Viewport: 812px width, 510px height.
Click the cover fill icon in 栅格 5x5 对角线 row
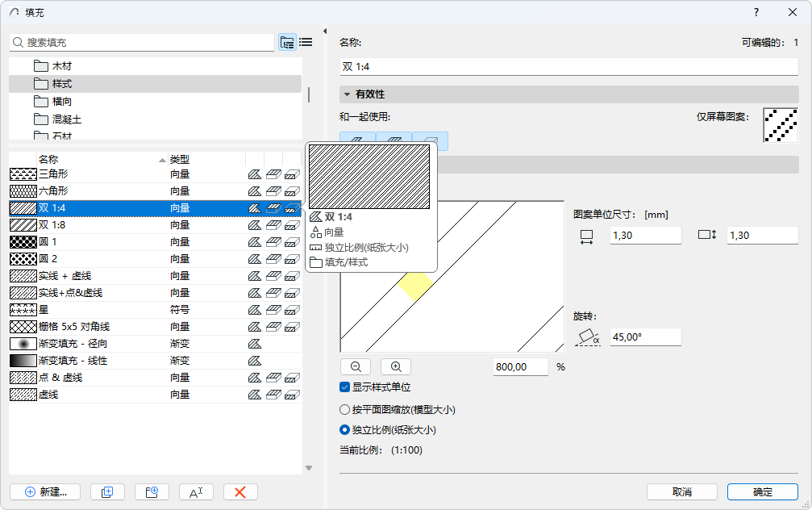(273, 327)
